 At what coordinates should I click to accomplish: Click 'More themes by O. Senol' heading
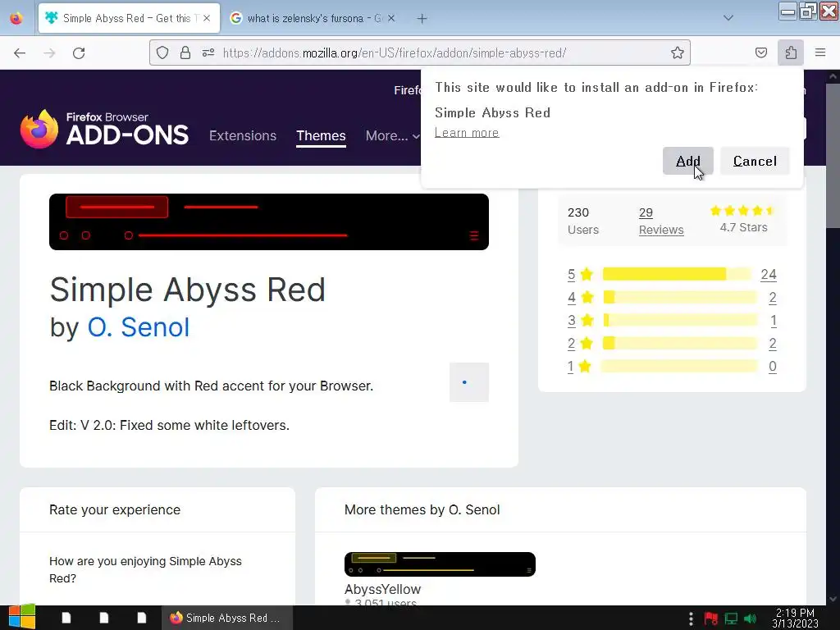422,509
